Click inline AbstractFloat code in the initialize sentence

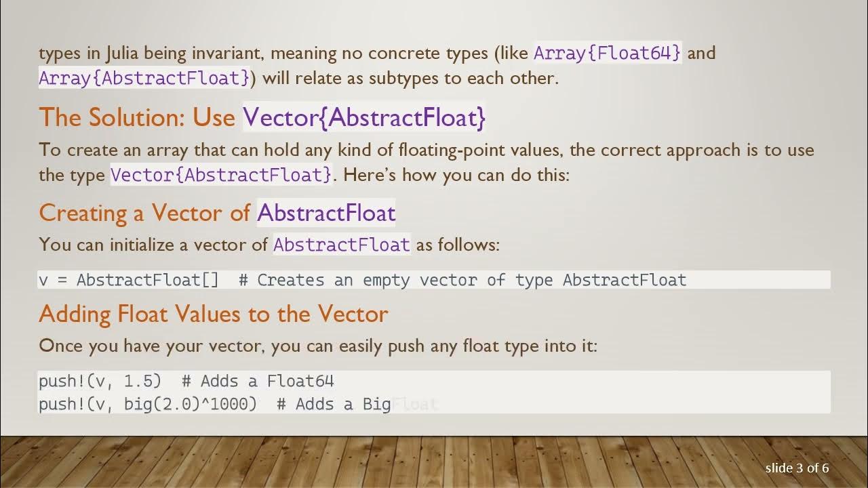click(342, 244)
